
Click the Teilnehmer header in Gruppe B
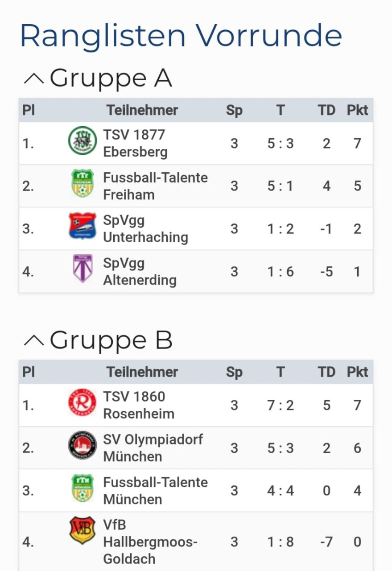tap(142, 372)
